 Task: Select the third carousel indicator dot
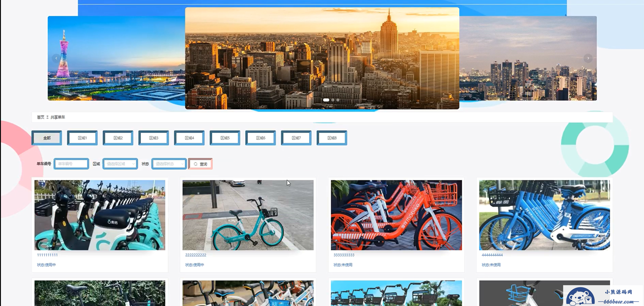pos(338,100)
